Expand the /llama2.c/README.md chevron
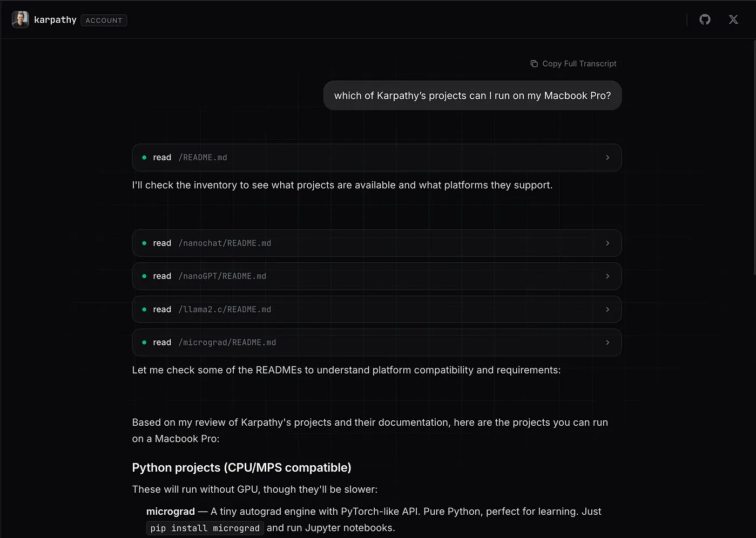This screenshot has height=538, width=756. (607, 310)
